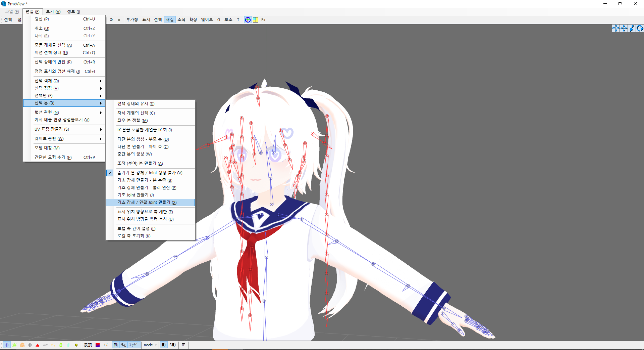Viewport: 644px width, 350px height.
Task: Toggle the 正 bottom toolbar button
Action: 183,345
